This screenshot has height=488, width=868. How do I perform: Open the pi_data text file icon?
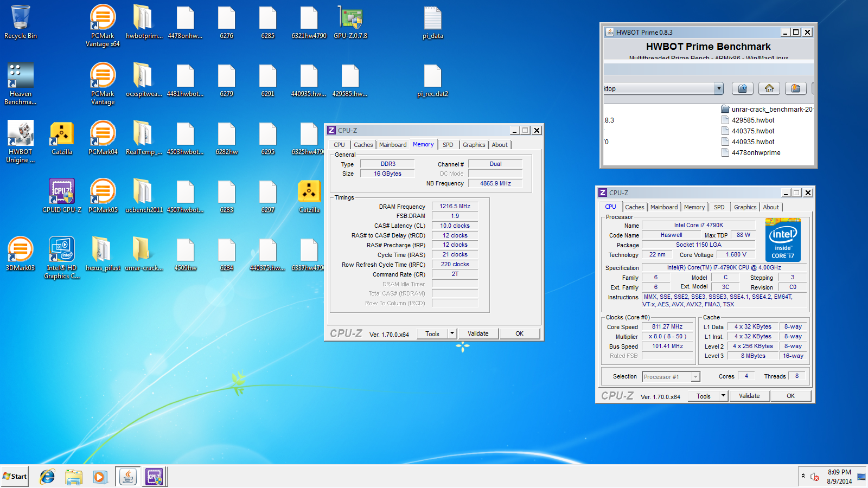point(433,22)
